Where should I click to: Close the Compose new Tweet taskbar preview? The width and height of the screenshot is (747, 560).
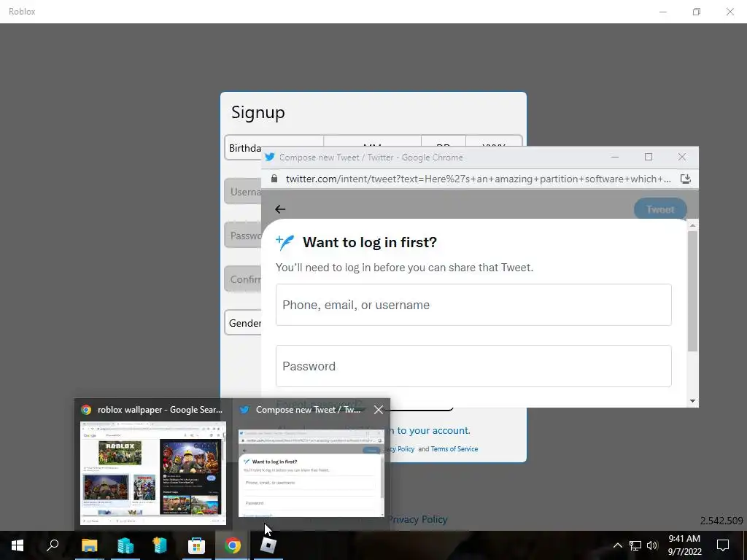click(379, 410)
